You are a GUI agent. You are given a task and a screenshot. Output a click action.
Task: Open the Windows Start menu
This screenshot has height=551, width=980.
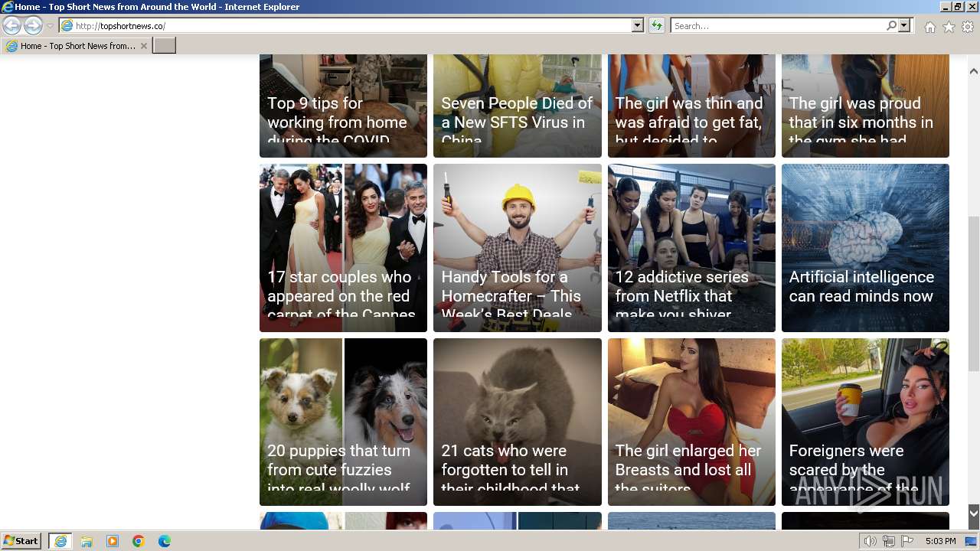point(21,540)
